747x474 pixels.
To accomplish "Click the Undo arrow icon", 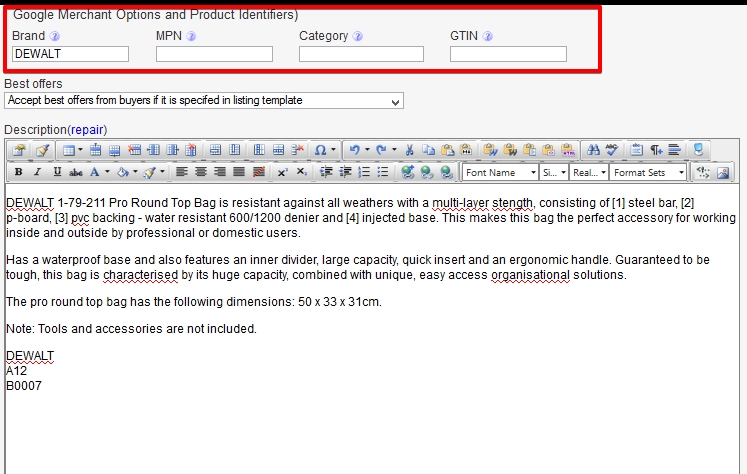I will [x=354, y=151].
